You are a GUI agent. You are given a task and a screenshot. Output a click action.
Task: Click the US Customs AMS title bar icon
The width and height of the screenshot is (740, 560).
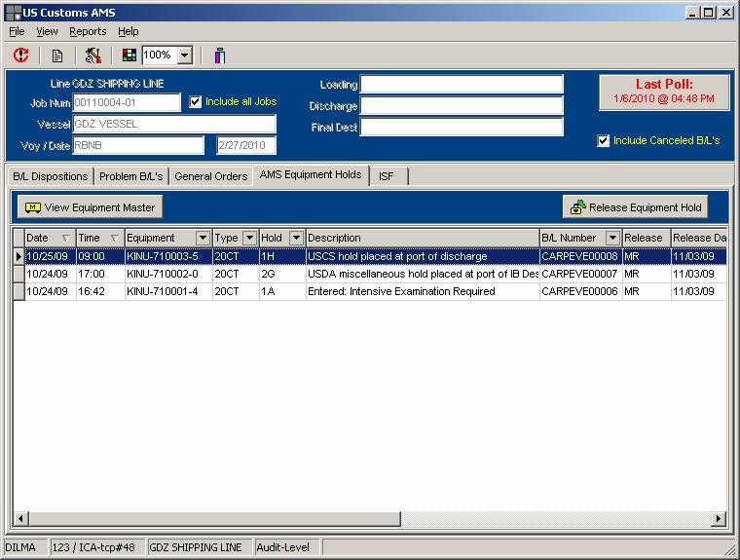14,13
